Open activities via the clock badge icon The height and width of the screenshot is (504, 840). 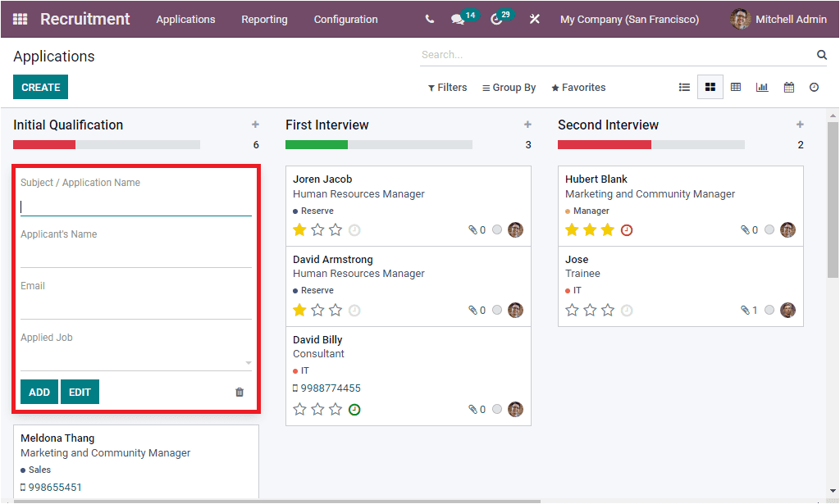(496, 18)
